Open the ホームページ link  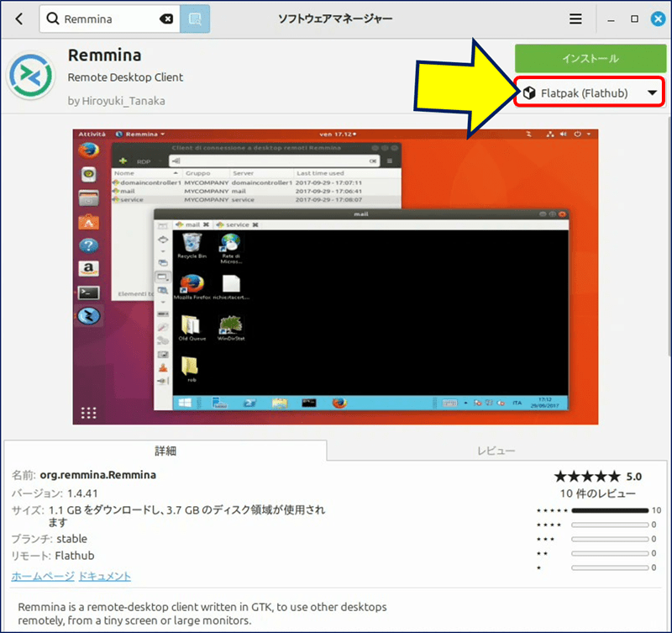[x=43, y=576]
